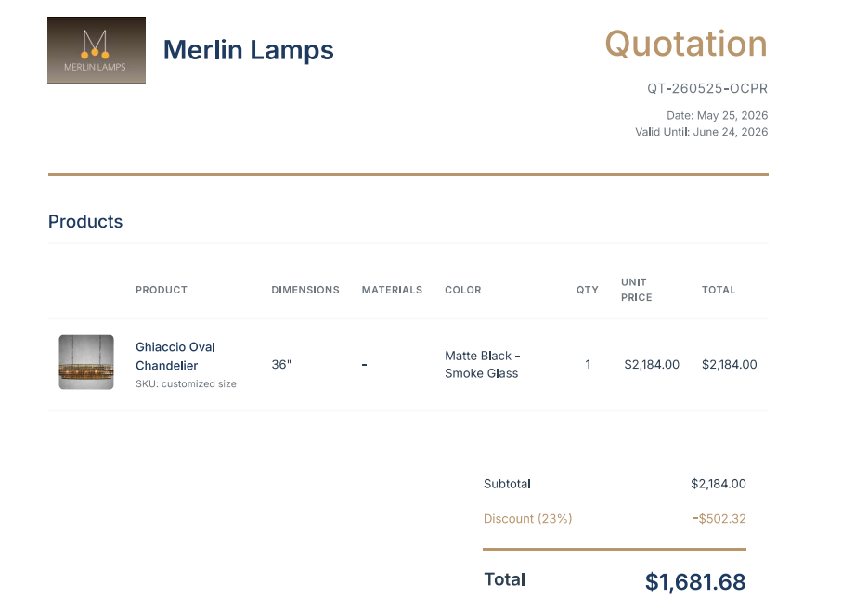
Task: Click the Products section heading
Action: click(85, 222)
